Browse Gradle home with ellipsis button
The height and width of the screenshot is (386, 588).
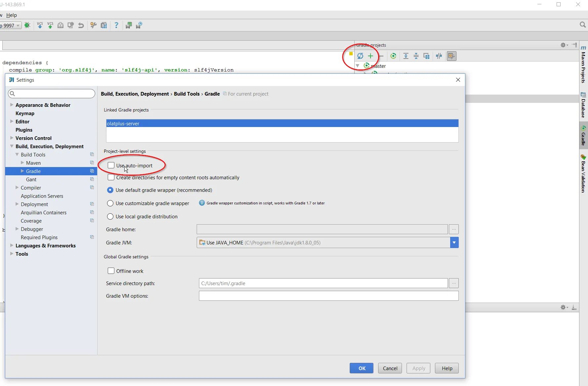pos(454,229)
